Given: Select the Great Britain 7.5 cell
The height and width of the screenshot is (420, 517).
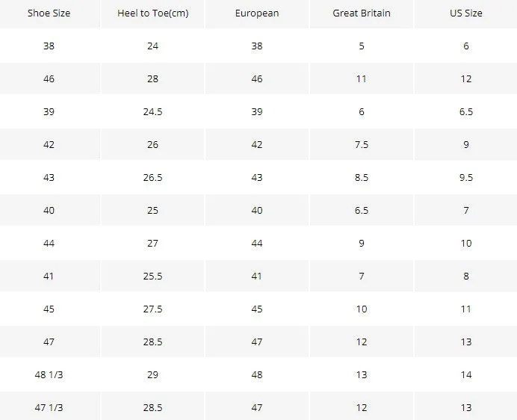Looking at the screenshot, I should pyautogui.click(x=362, y=144).
